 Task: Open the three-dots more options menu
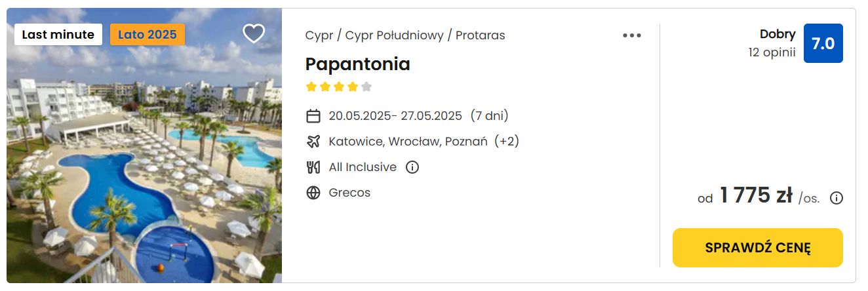point(632,35)
